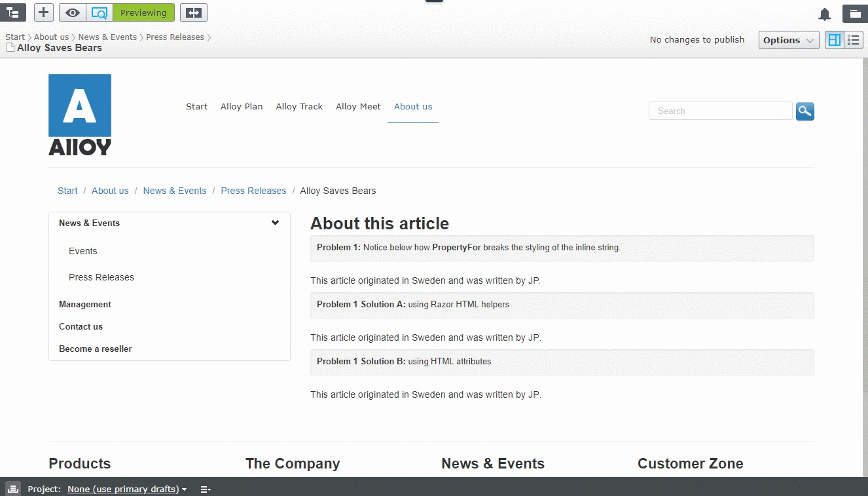Collapse the News & Events sidebar chevron
The image size is (868, 496).
275,223
